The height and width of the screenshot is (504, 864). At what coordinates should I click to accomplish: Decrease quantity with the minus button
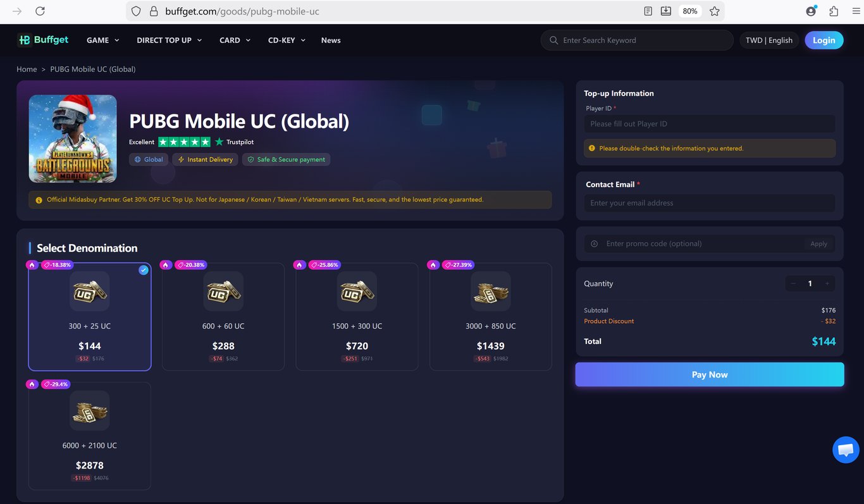pyautogui.click(x=793, y=284)
